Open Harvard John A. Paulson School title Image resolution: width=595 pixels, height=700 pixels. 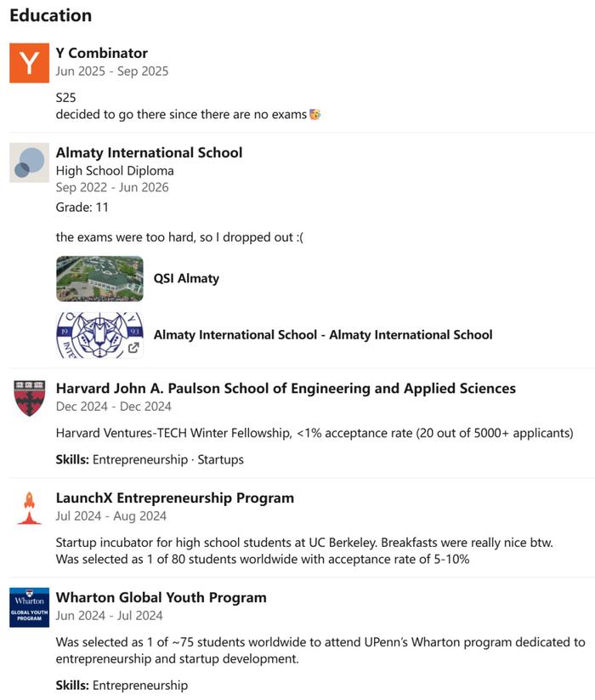[286, 389]
